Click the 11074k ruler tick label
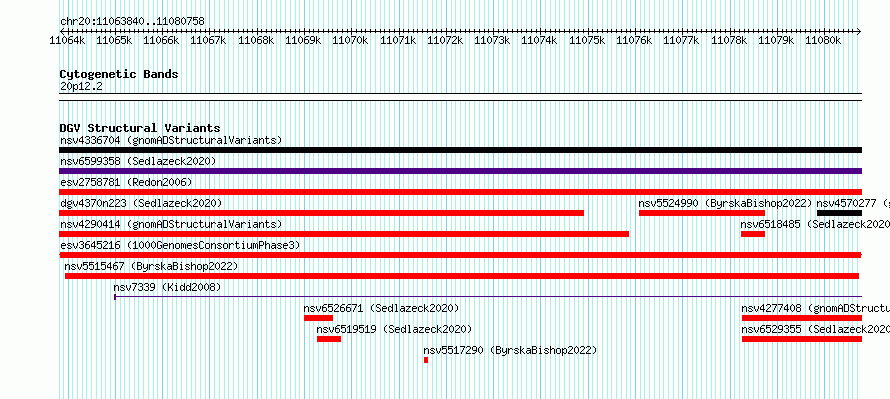 (540, 40)
